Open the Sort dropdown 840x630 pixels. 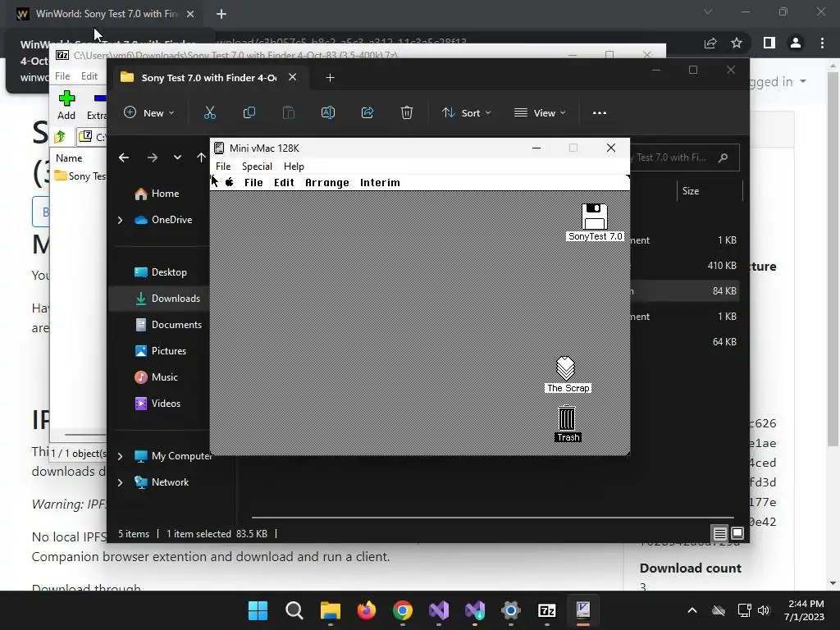tap(466, 112)
